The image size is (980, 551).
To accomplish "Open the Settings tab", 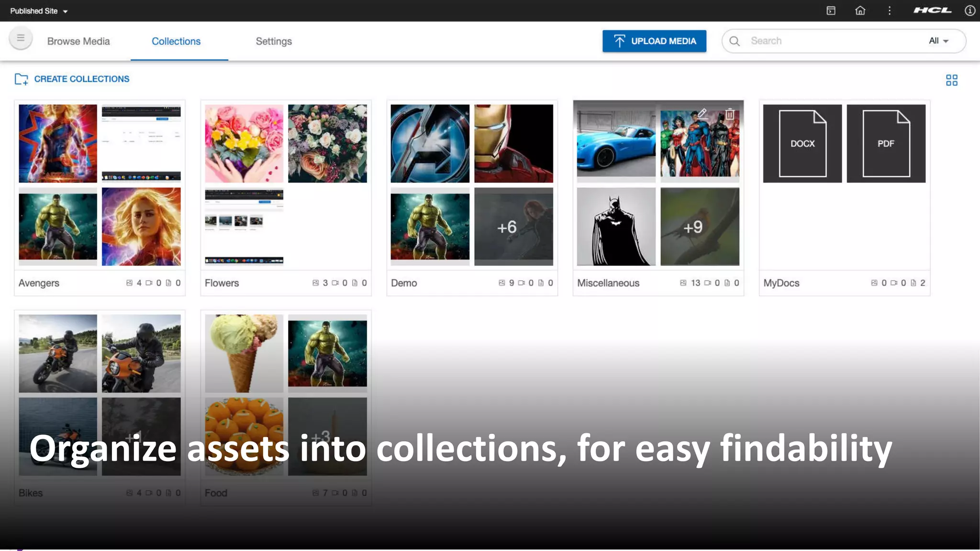I will pos(274,41).
